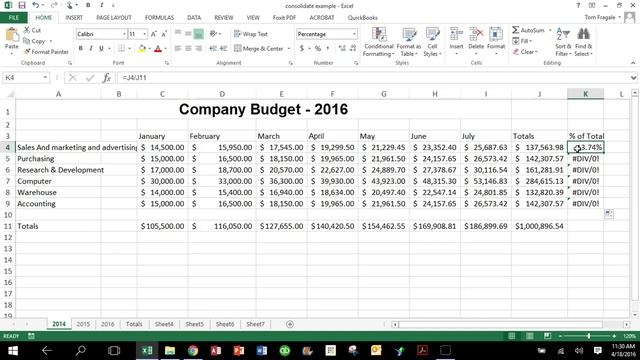Image resolution: width=640 pixels, height=360 pixels.
Task: Toggle center text alignment
Action: 188,49
